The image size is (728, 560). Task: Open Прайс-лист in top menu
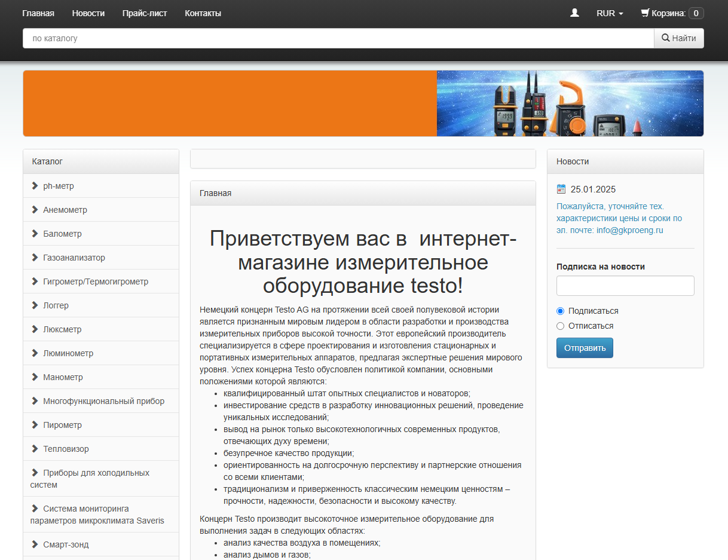(x=145, y=13)
